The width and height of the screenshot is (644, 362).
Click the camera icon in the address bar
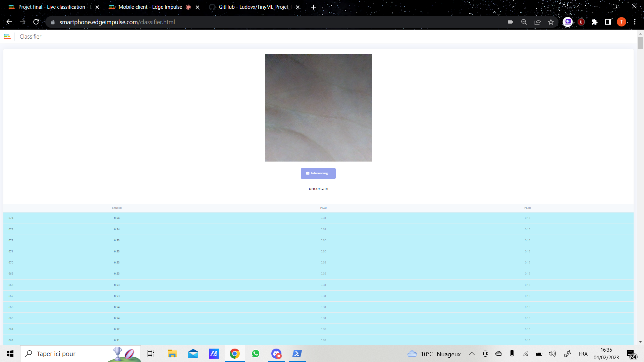[x=510, y=22]
